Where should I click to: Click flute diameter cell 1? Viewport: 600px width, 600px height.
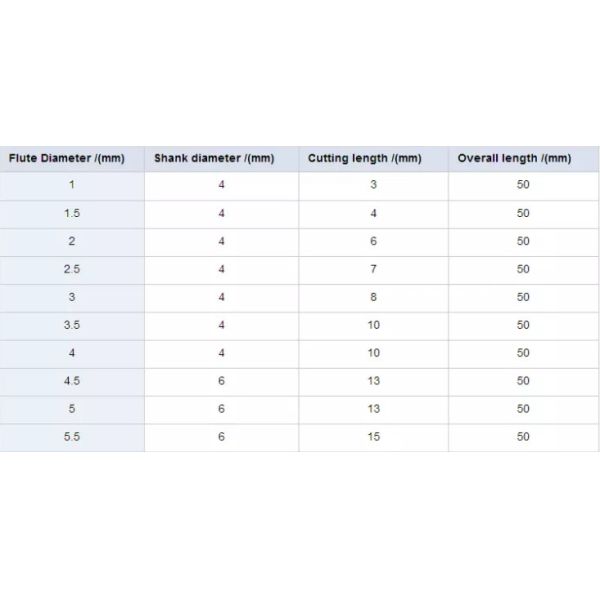[x=71, y=185]
